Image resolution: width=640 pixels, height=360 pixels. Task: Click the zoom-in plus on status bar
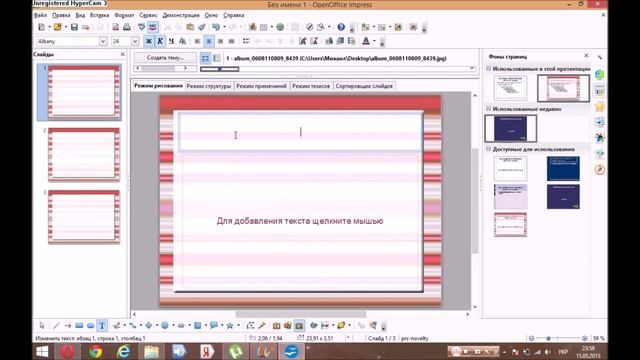(584, 338)
